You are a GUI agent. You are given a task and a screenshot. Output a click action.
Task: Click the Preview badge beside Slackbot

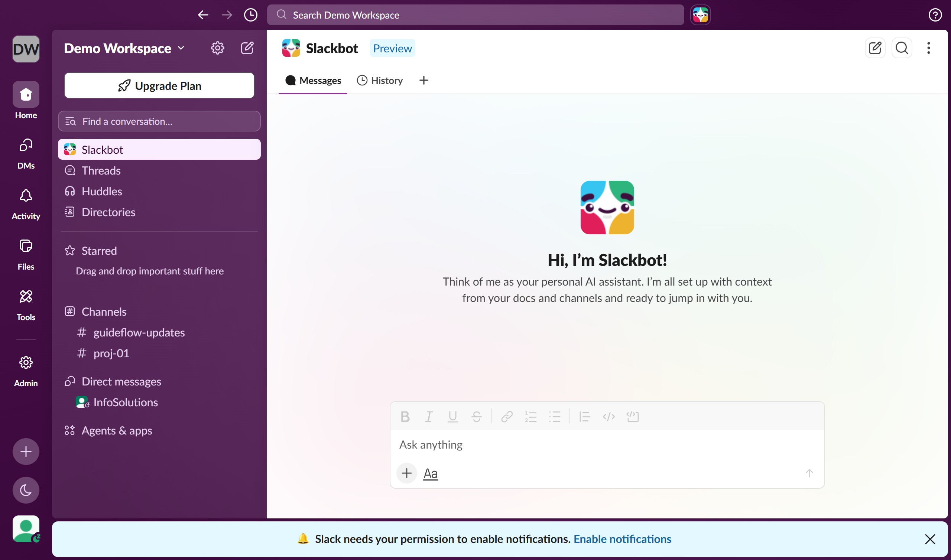(393, 48)
